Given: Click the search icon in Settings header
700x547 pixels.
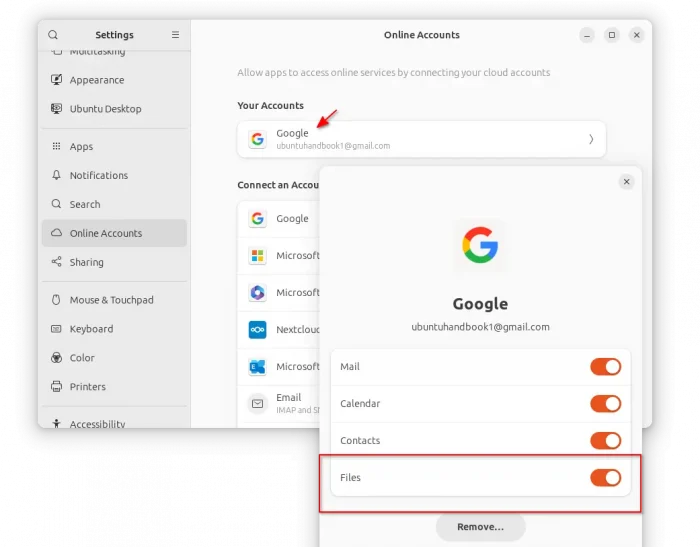Looking at the screenshot, I should pos(53,35).
